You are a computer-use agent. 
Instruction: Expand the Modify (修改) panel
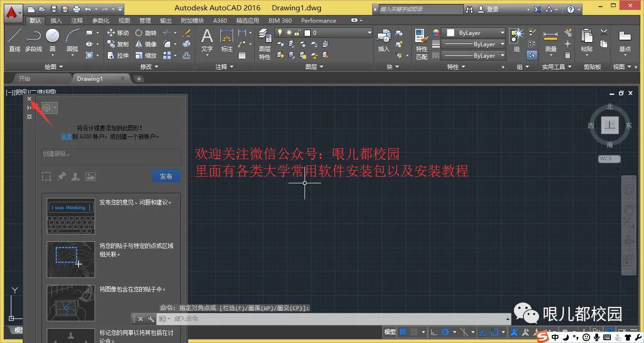pos(149,67)
